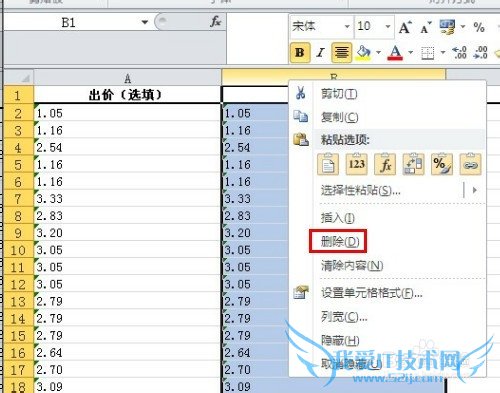Open the Name Box dropdown arrow

click(145, 22)
